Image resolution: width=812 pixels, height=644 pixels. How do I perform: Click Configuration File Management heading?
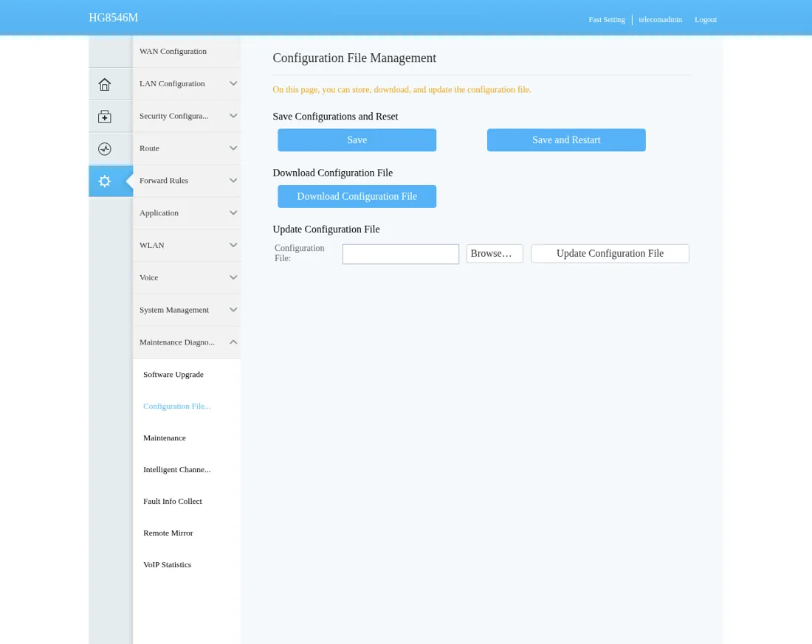click(354, 58)
